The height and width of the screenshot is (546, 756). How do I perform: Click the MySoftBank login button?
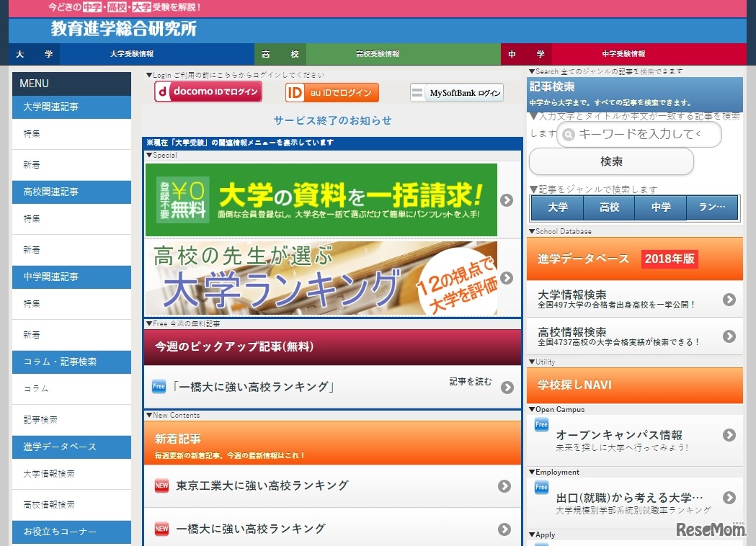coord(457,92)
